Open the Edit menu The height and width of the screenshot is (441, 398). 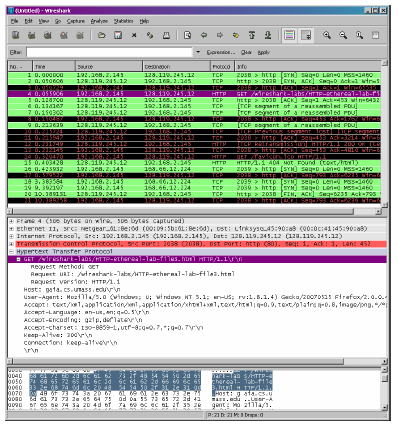point(29,21)
